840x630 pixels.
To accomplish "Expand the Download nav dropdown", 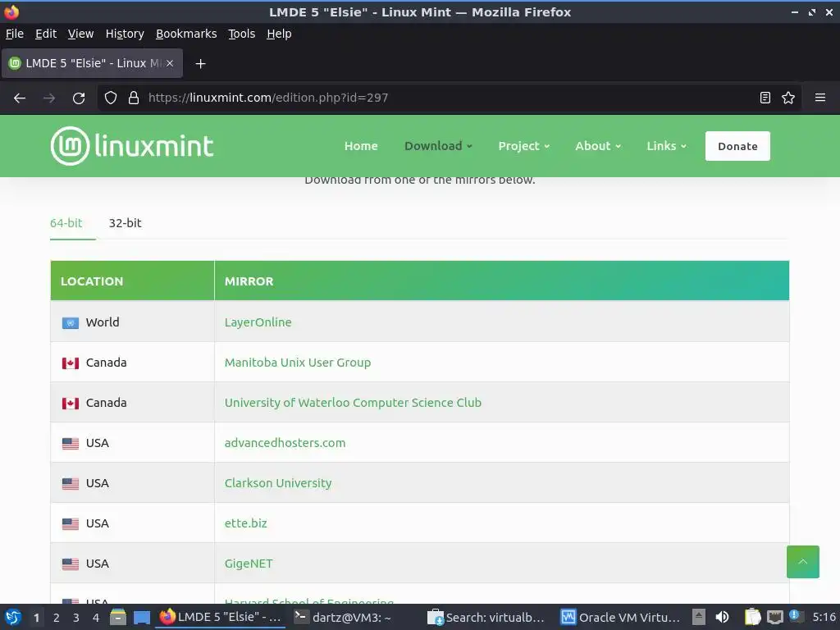I will [x=438, y=146].
